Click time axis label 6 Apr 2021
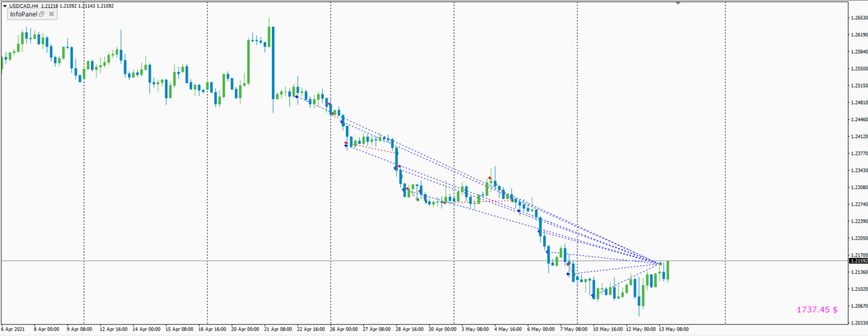868x336 pixels. pos(13,330)
